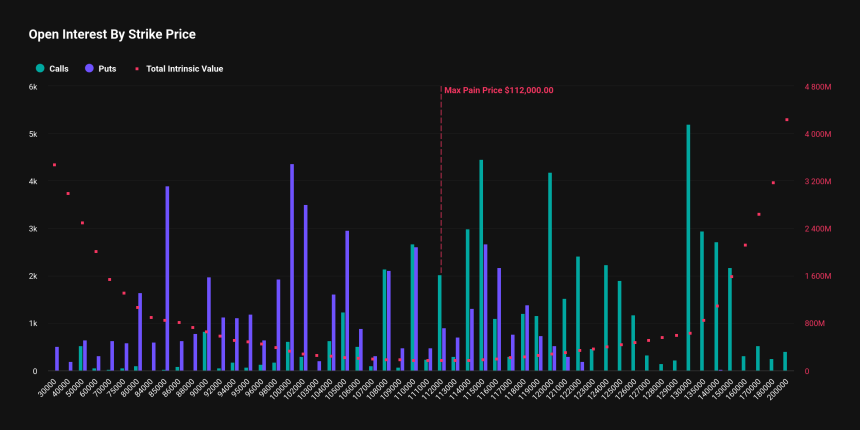Viewport: 860px width, 430px height.
Task: Select the tallest purple put bar at 100000
Action: point(292,268)
